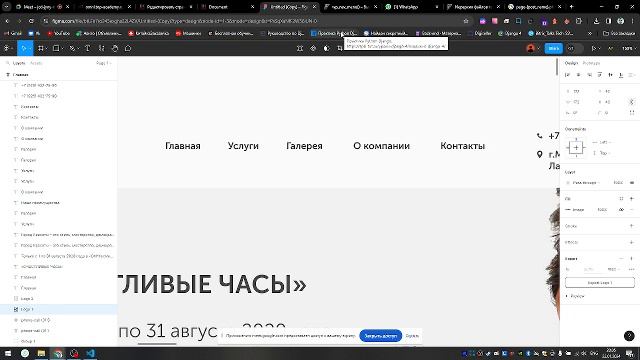Click the align bottom icon
The width and height of the screenshot is (640, 360).
click(621, 75)
